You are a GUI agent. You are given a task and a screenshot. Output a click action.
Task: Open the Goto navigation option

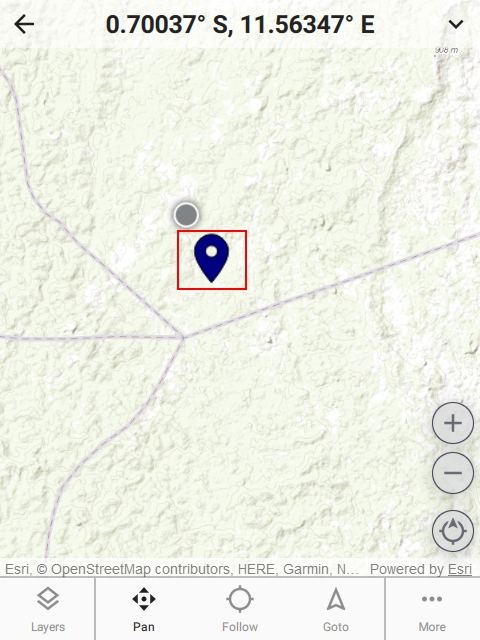coord(336,609)
